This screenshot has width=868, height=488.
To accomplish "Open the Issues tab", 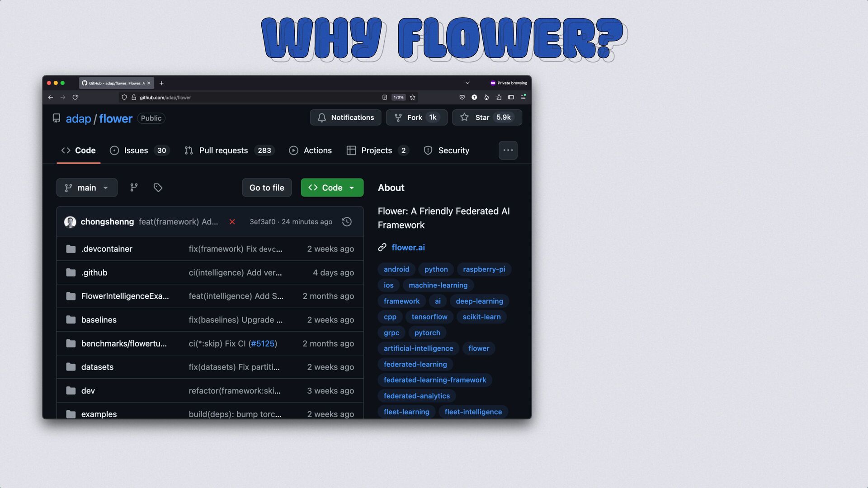I will point(139,150).
